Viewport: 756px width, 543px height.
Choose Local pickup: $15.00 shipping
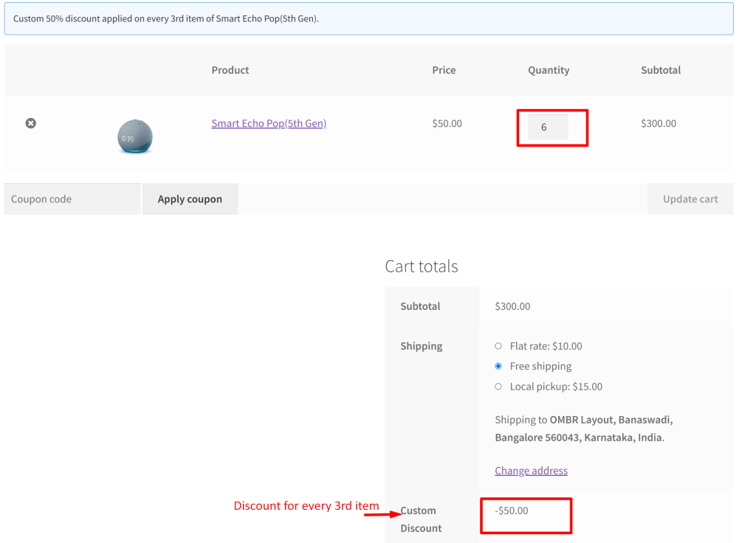click(498, 387)
